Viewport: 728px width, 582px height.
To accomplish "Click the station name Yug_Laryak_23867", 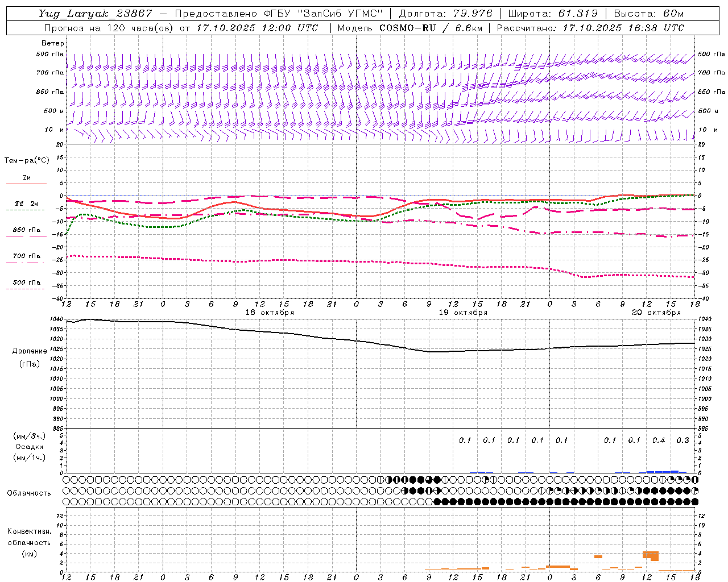I will click(x=96, y=14).
